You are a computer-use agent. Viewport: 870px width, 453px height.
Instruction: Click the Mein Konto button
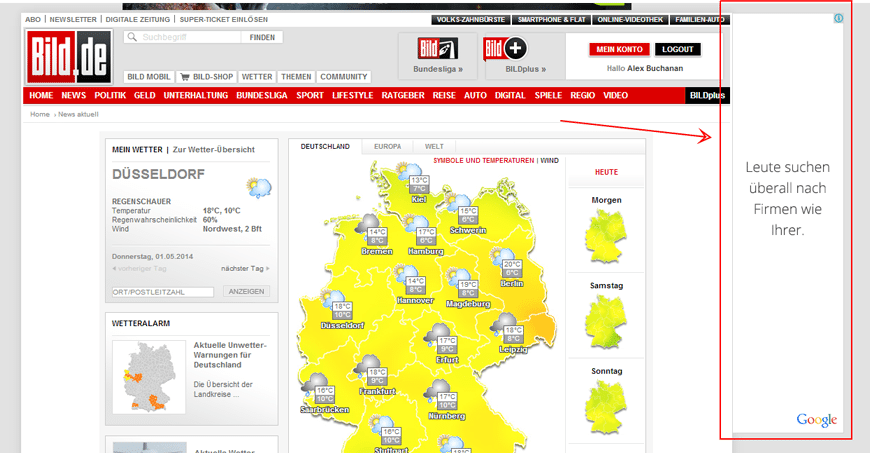click(619, 49)
